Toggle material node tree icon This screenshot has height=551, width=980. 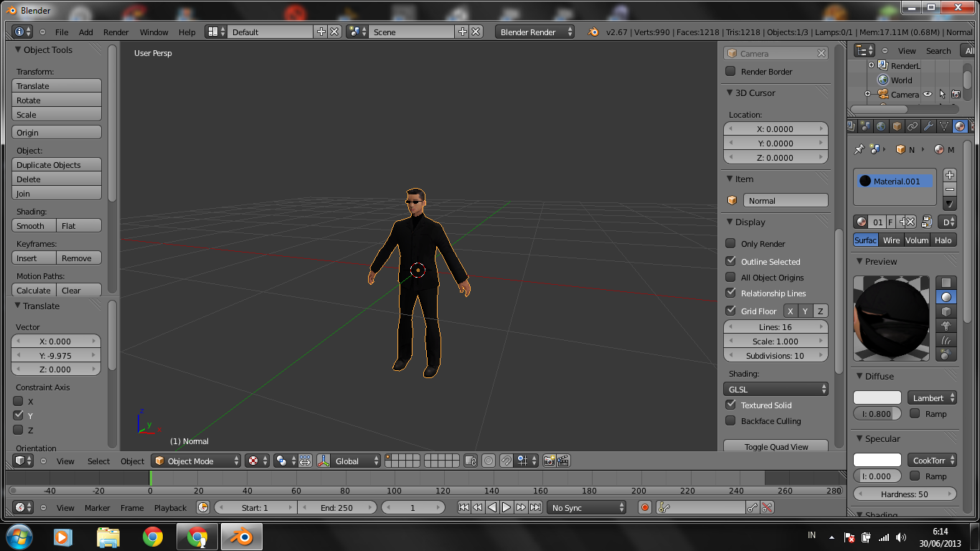pos(926,222)
